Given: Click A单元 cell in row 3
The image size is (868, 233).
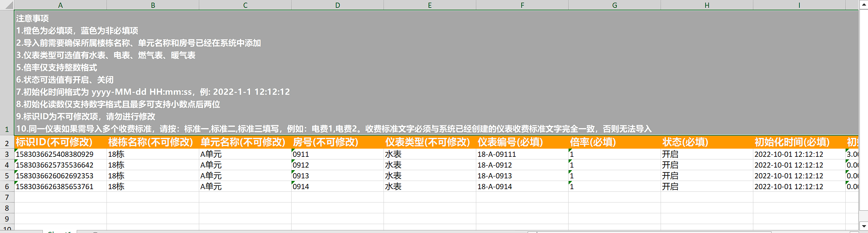Looking at the screenshot, I should pyautogui.click(x=245, y=154).
